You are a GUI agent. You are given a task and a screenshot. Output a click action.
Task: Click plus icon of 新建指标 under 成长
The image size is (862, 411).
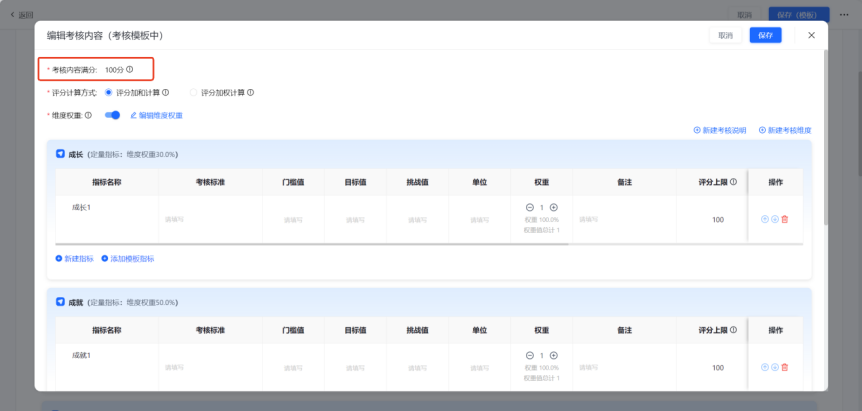tap(59, 258)
